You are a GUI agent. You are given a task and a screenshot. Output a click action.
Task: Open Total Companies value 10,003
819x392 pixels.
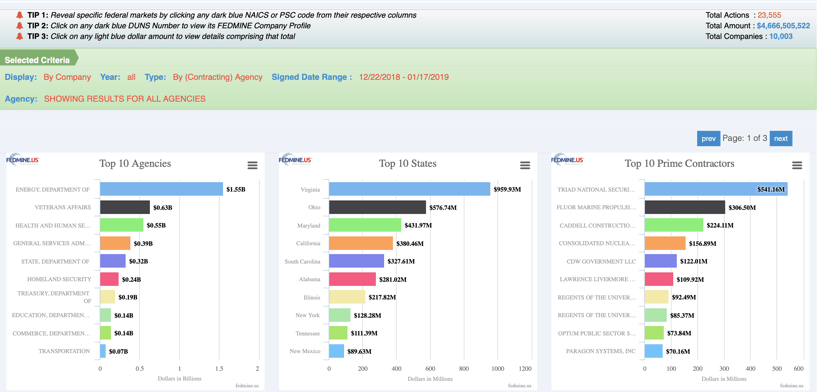point(781,37)
